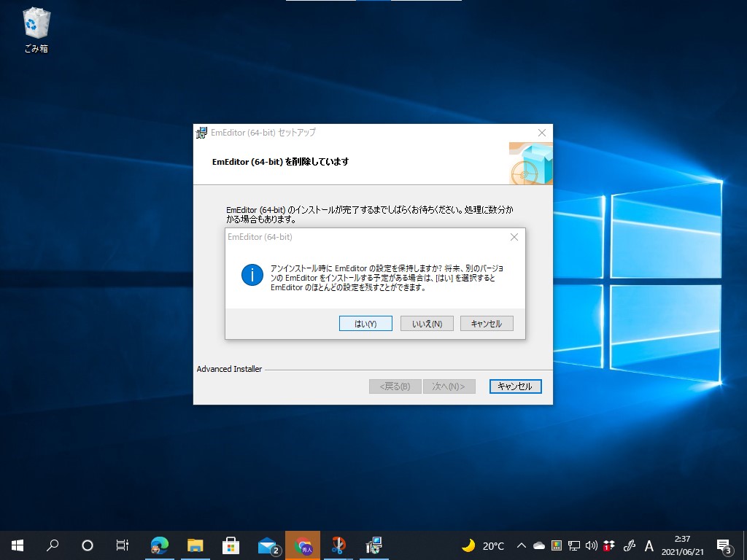Click the disabled 次へ(N) next button
Viewport: 747px width, 560px height.
[449, 386]
